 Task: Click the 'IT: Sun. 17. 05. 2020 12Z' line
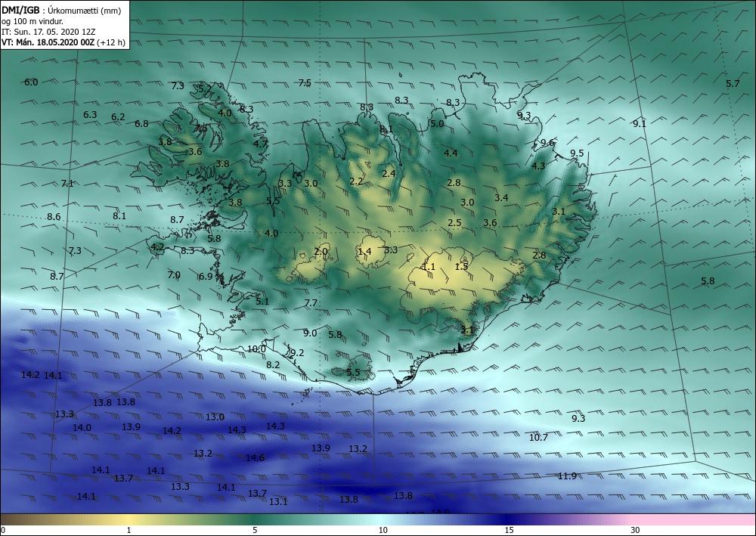(48, 32)
